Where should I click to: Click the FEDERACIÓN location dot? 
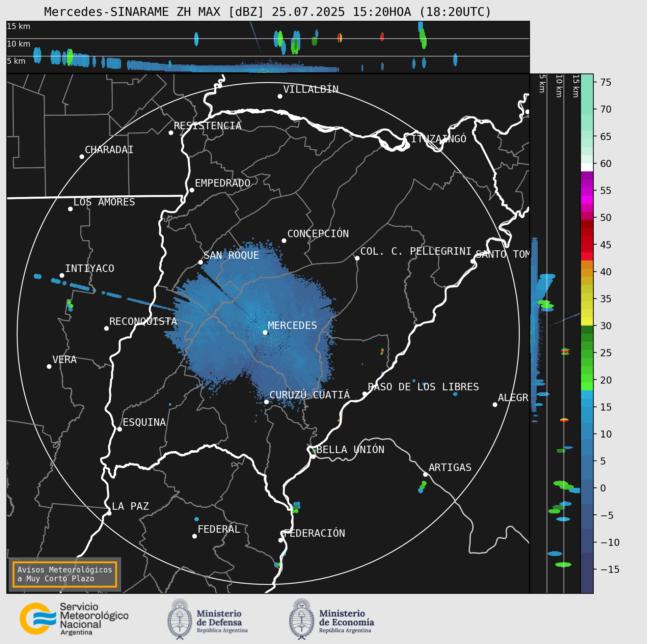coord(280,540)
